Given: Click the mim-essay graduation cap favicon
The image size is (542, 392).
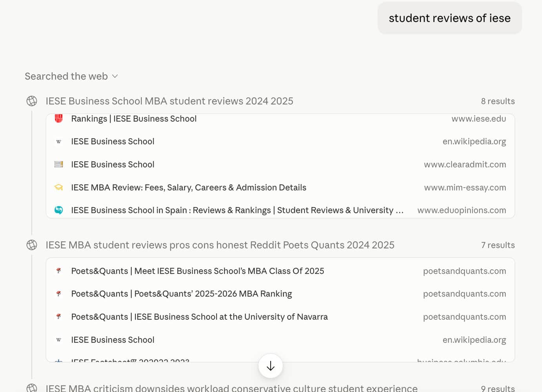Looking at the screenshot, I should 58,188.
